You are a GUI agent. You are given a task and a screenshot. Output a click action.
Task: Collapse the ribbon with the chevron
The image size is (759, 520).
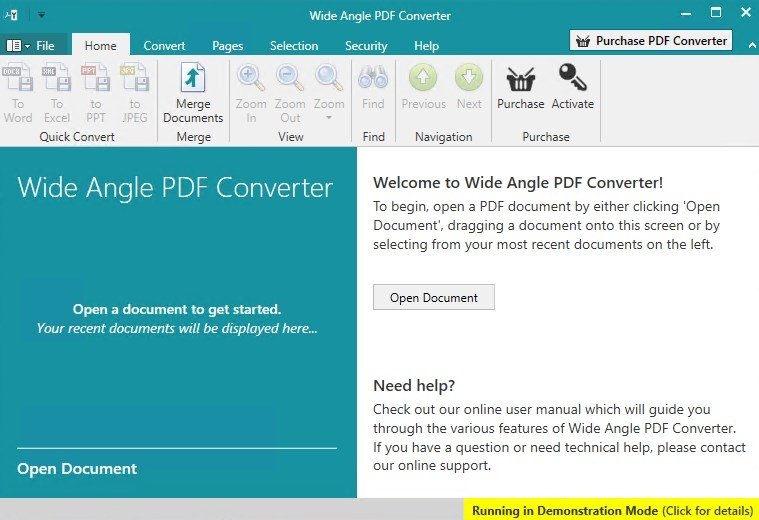[752, 45]
